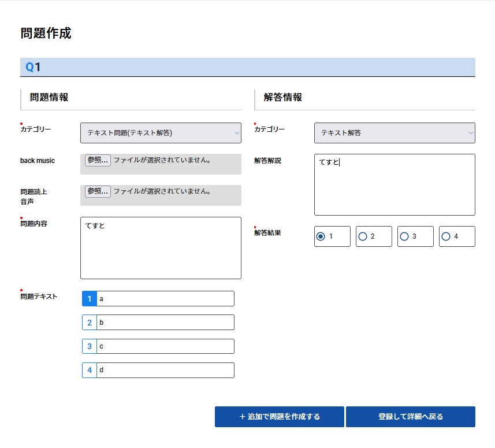Browse for 問題読上音声 audio file

click(98, 191)
